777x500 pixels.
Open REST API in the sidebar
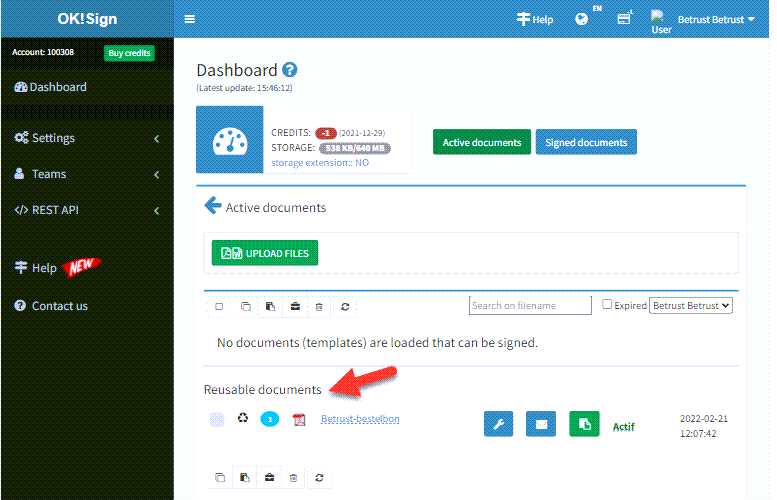pos(47,210)
